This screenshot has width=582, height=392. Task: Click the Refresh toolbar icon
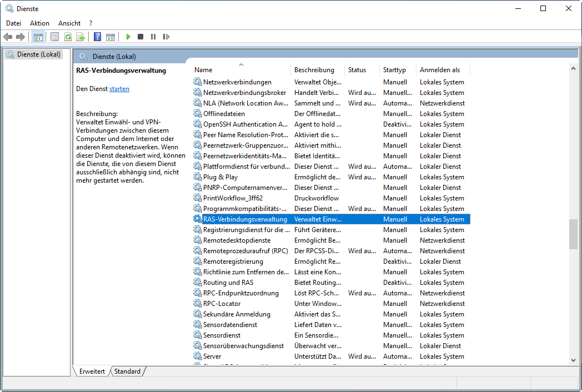tap(68, 37)
